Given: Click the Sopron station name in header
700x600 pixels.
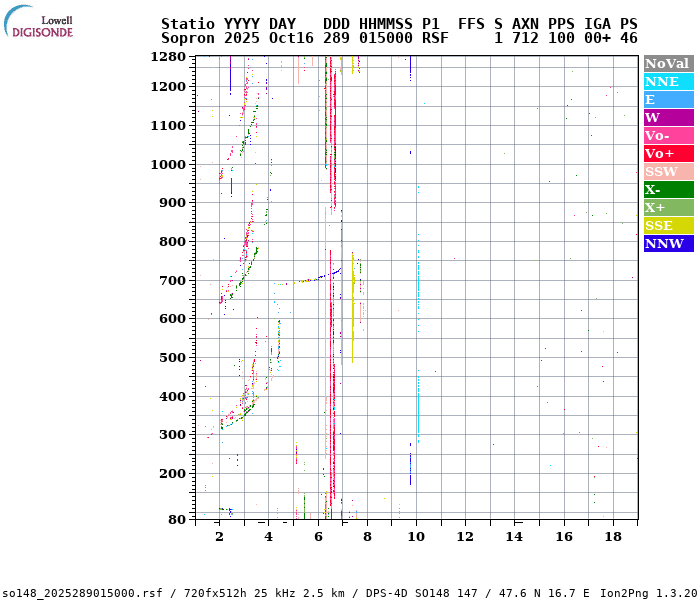Looking at the screenshot, I should [188, 38].
